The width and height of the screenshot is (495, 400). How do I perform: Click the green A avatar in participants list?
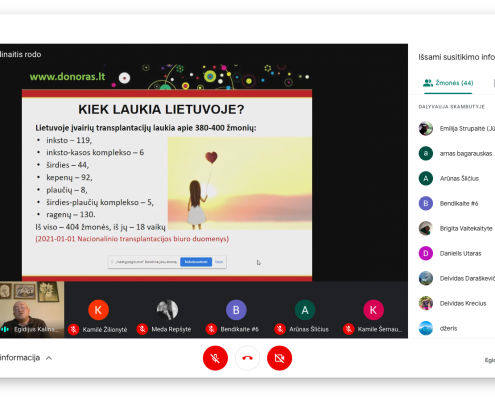426,179
